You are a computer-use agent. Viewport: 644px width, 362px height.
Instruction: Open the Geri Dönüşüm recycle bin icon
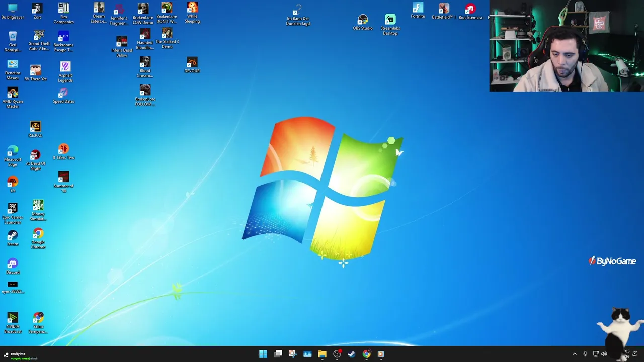[13, 41]
